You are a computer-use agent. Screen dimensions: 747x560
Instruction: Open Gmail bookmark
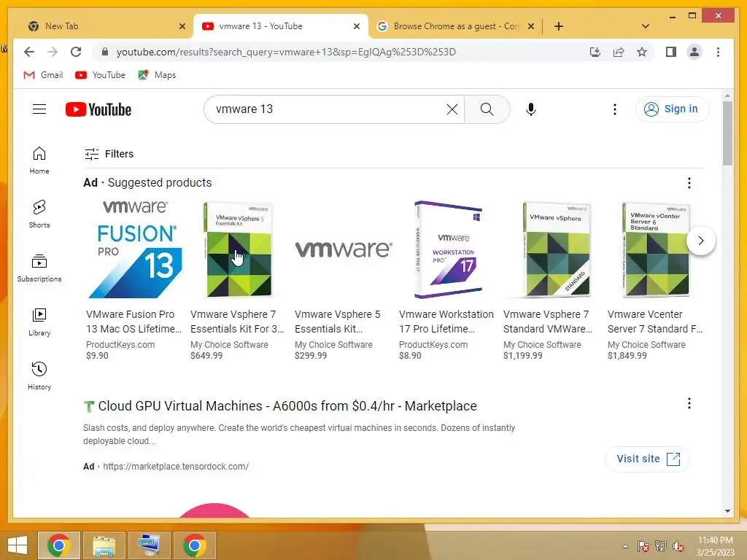(x=43, y=75)
